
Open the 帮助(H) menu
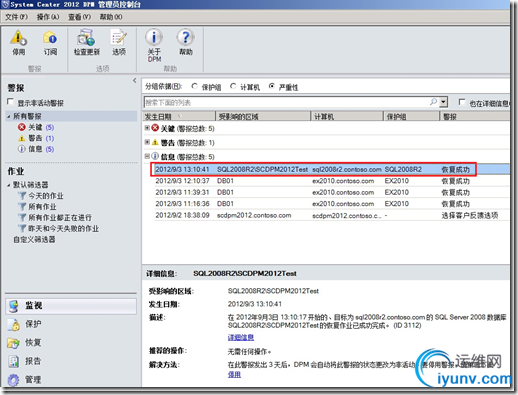point(111,17)
